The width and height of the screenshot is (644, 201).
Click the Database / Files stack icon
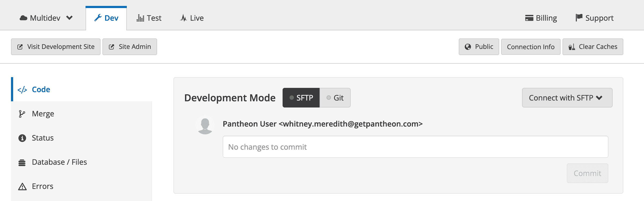tap(22, 162)
